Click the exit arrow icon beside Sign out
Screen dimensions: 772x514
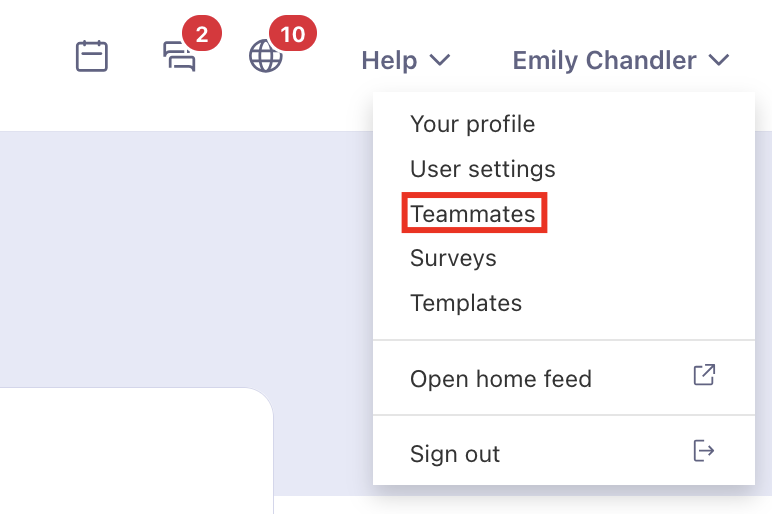[x=704, y=450]
